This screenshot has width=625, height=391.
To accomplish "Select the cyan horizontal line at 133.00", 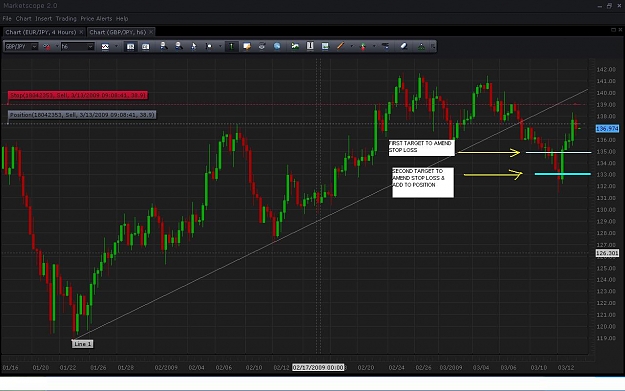I will 562,174.
